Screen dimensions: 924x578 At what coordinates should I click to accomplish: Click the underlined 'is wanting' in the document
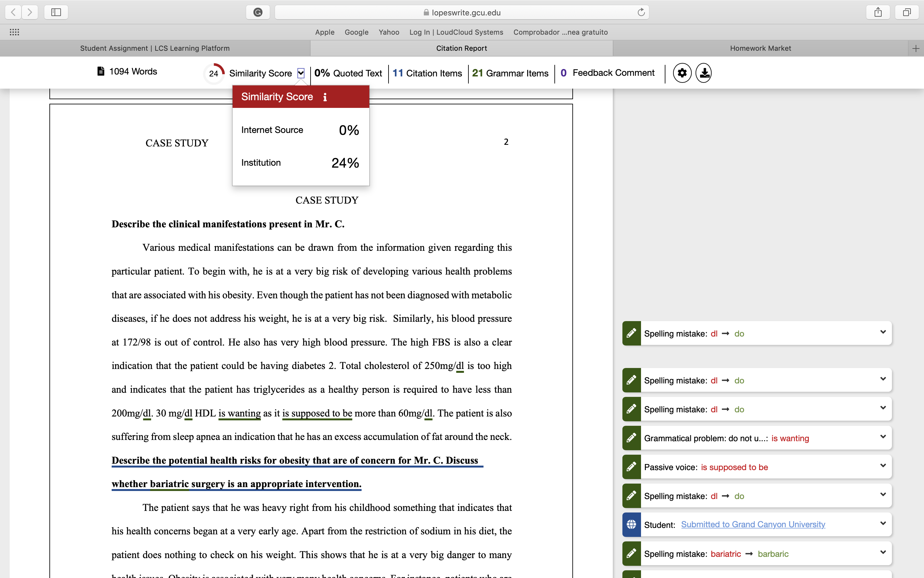239,413
